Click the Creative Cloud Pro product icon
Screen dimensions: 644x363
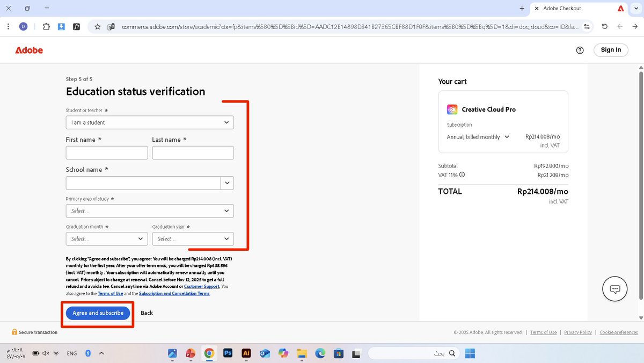point(452,110)
